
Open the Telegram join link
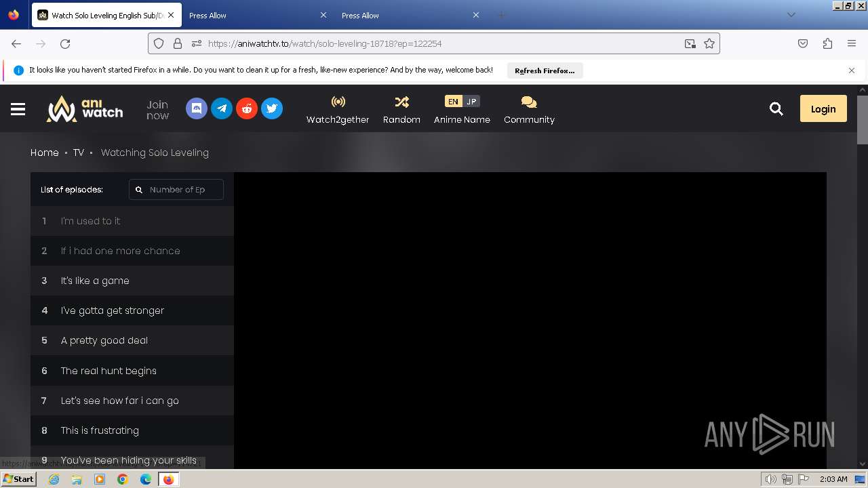pyautogui.click(x=222, y=108)
